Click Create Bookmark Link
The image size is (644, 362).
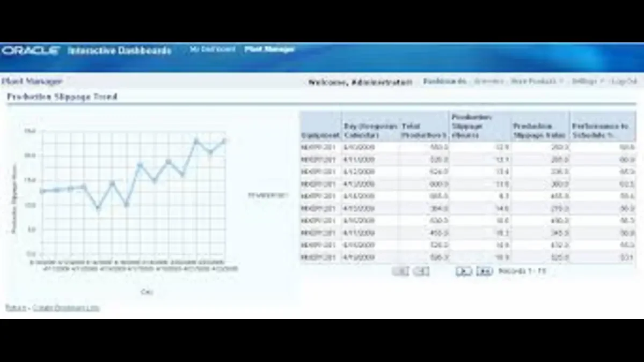click(x=66, y=308)
